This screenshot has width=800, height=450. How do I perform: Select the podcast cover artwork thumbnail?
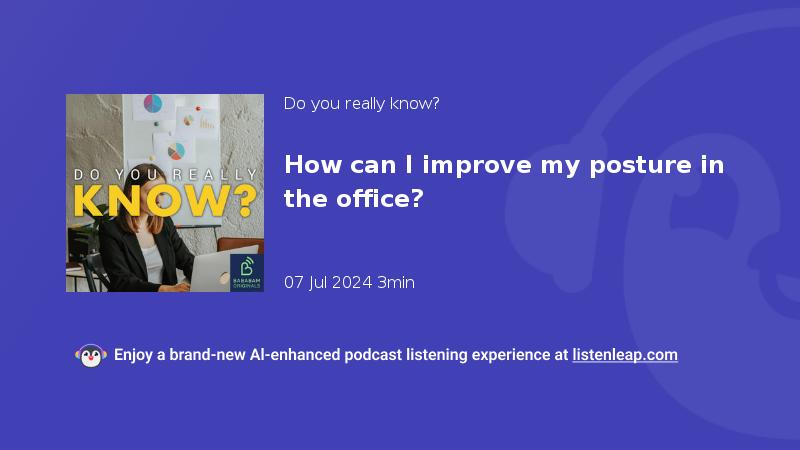pos(165,193)
